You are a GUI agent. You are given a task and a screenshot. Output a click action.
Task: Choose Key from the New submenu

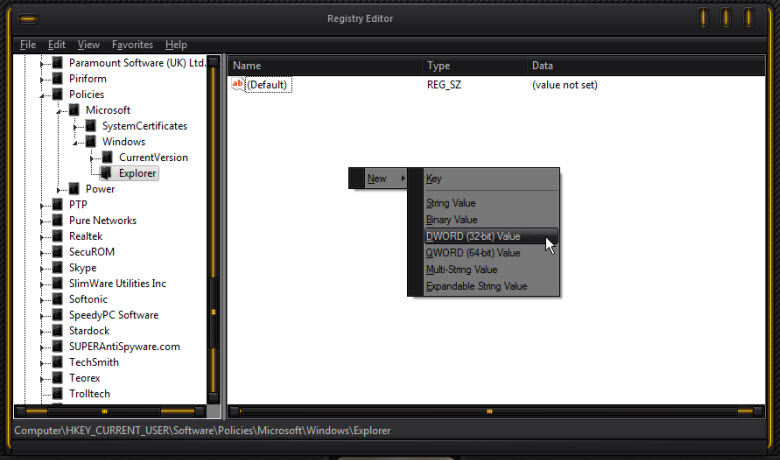click(x=491, y=179)
